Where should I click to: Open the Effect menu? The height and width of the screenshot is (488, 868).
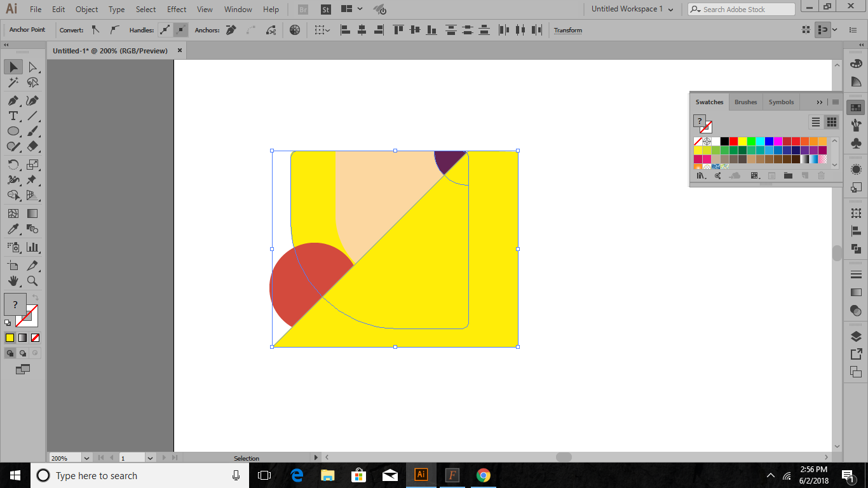click(x=177, y=10)
